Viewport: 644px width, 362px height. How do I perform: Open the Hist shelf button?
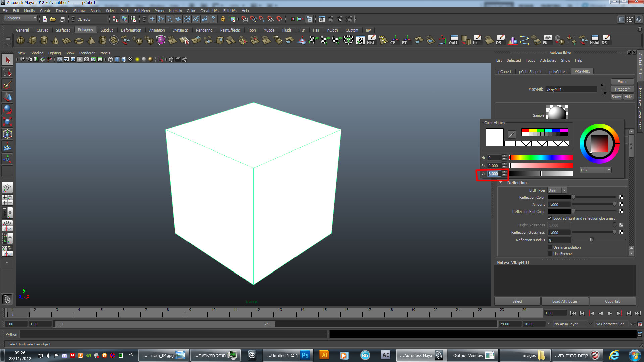[371, 40]
